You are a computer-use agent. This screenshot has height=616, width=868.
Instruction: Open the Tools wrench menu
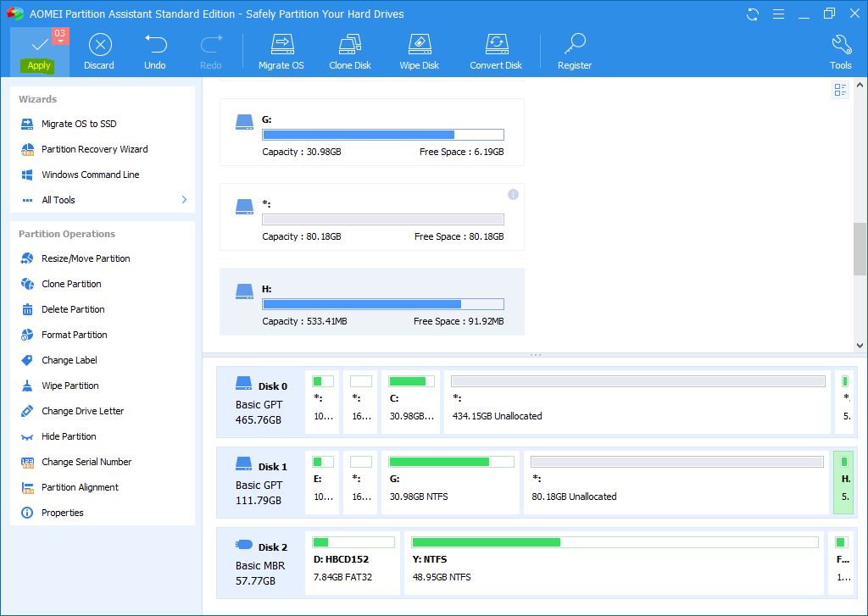coord(840,45)
